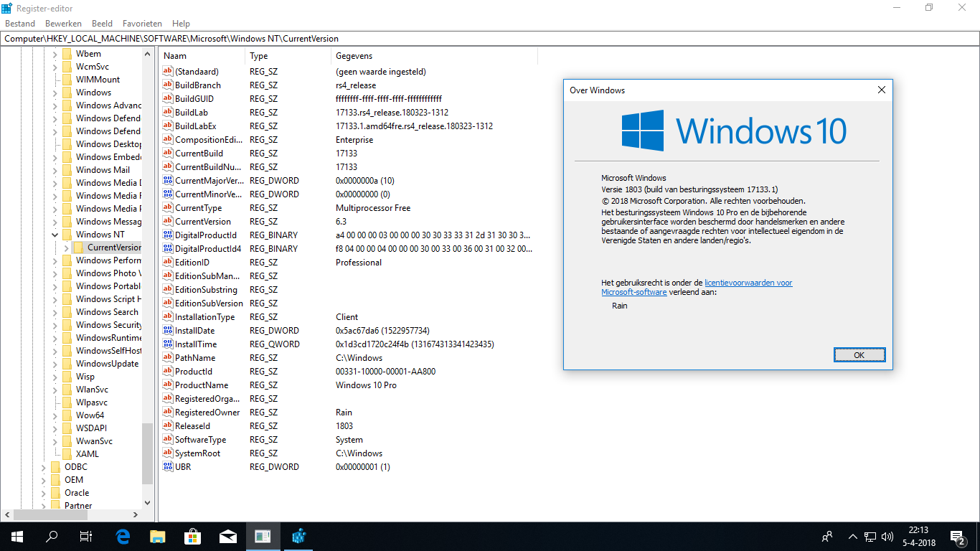Select the OEM folder icon
980x551 pixels.
tap(55, 480)
